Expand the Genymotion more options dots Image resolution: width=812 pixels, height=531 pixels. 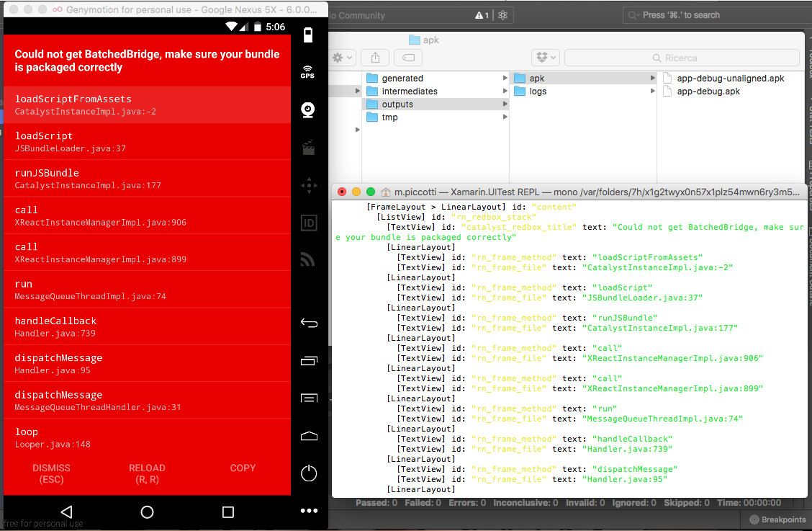click(x=308, y=511)
